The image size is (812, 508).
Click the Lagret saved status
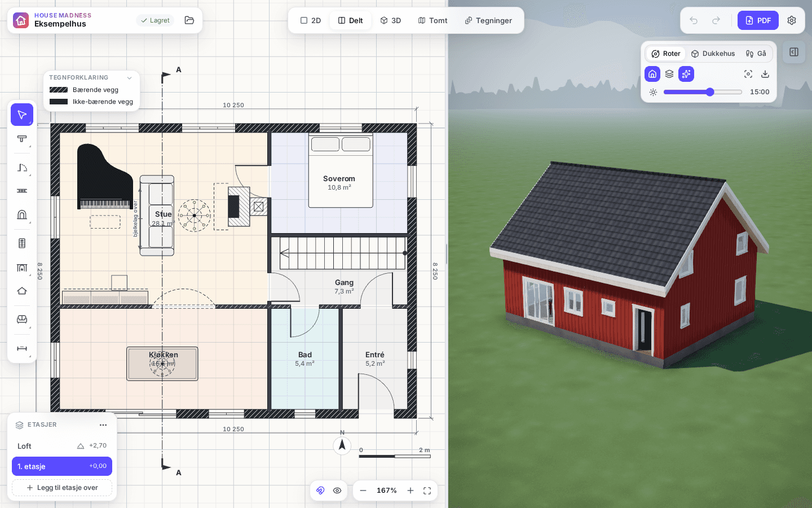[155, 20]
